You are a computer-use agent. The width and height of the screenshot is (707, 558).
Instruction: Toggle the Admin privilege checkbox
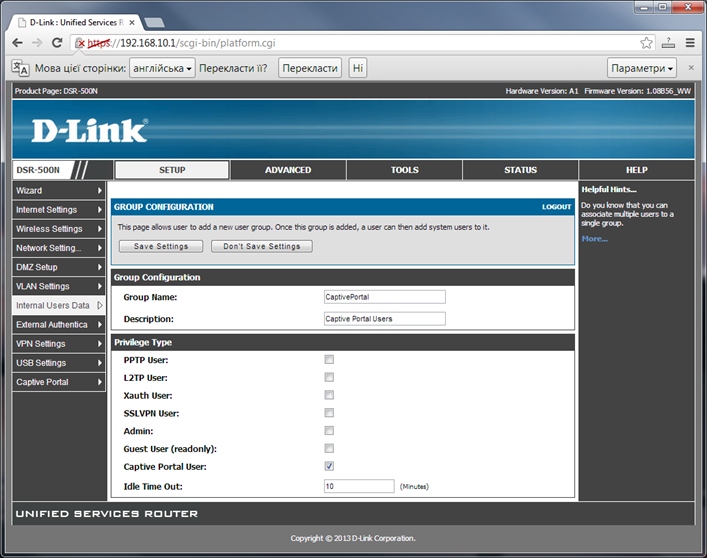click(x=329, y=431)
